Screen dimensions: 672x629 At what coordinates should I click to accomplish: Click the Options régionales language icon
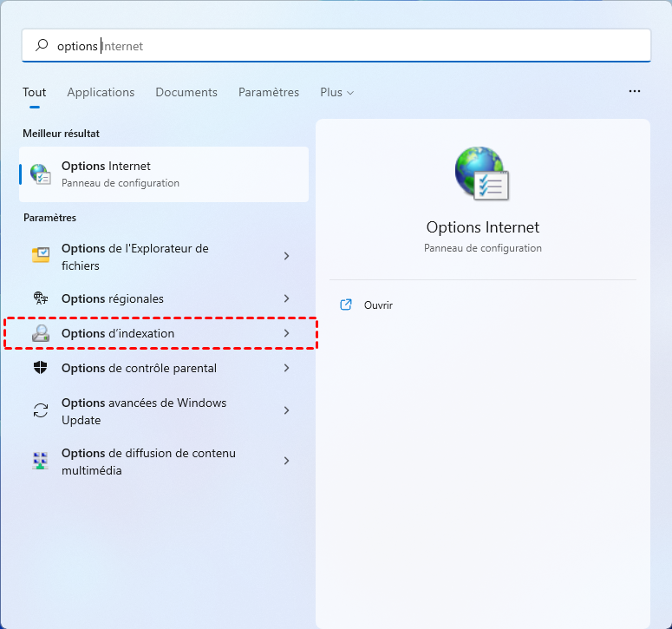coord(41,298)
